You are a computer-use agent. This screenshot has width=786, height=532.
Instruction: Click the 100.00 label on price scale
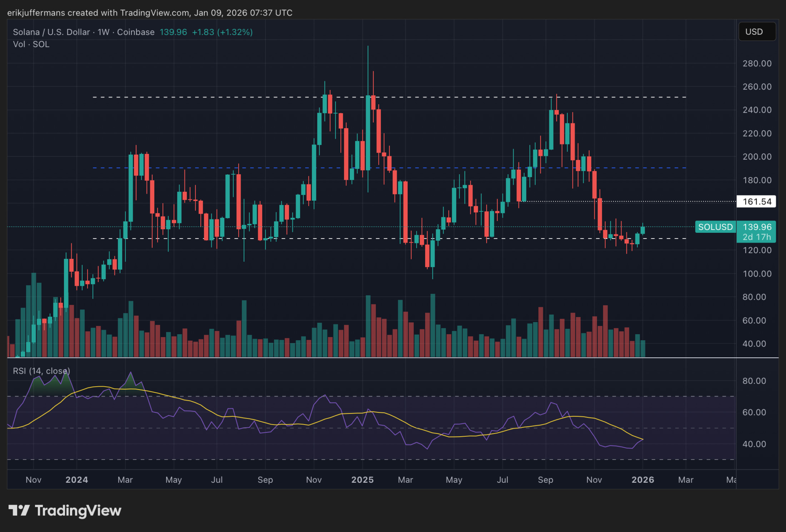(757, 274)
